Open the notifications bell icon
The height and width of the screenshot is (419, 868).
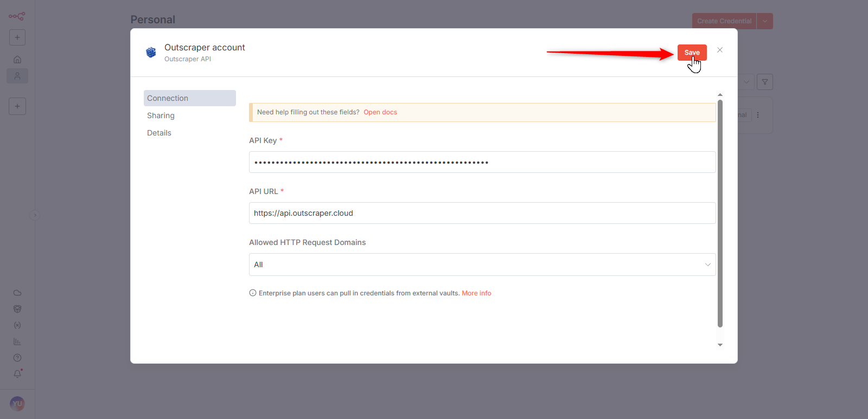tap(17, 374)
